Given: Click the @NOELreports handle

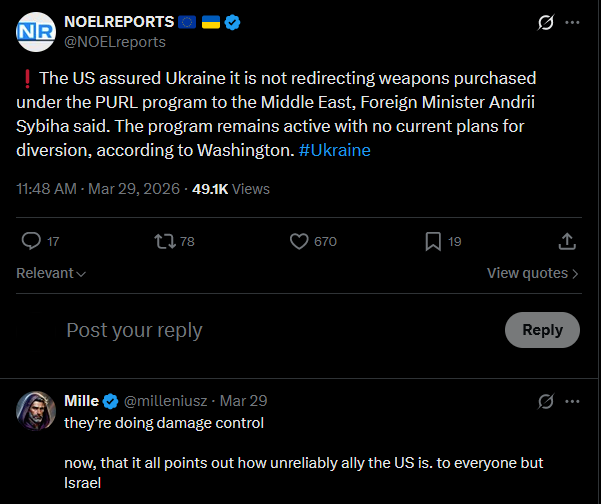Looking at the screenshot, I should [x=115, y=42].
